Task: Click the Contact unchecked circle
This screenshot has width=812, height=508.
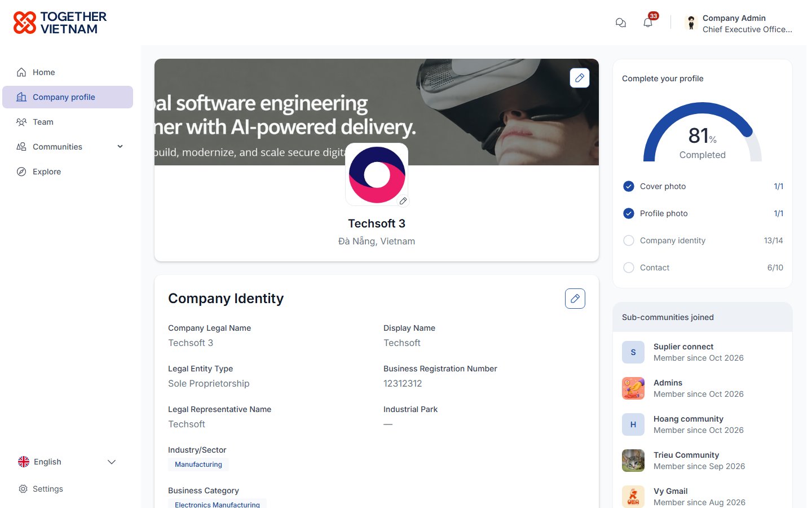Action: pyautogui.click(x=629, y=268)
